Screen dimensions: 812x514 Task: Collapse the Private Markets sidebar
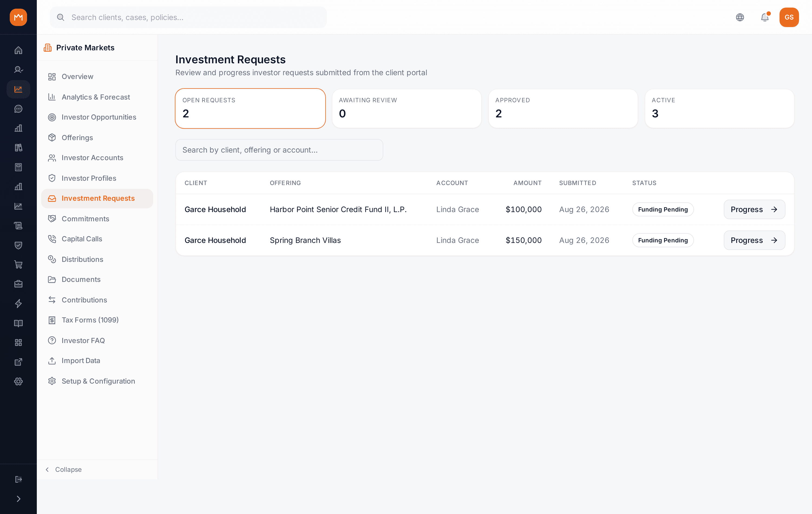[x=64, y=470]
